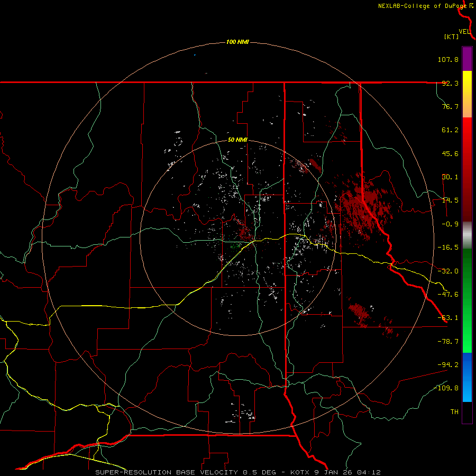
Task: Click the 76.7 velocity scale value
Action: click(450, 106)
